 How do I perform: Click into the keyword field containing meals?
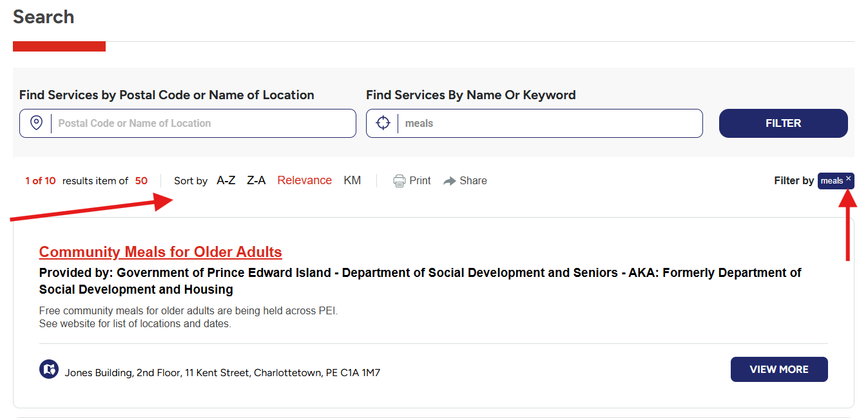pyautogui.click(x=548, y=123)
